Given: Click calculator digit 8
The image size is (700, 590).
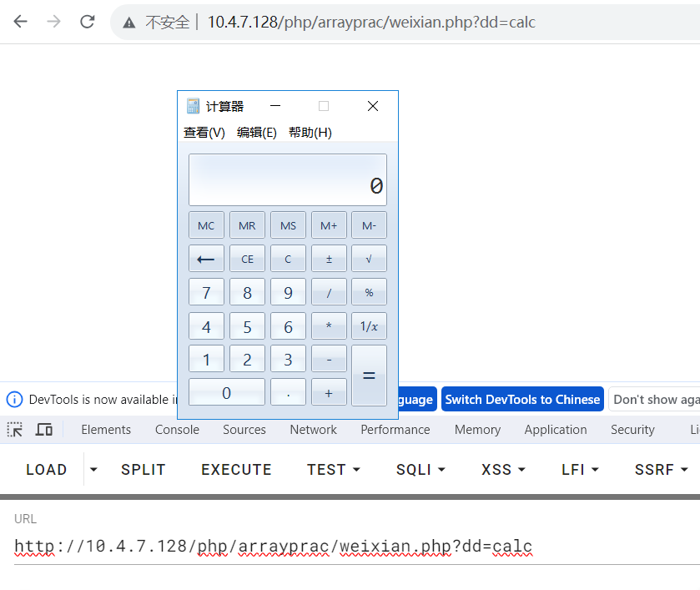Looking at the screenshot, I should click(x=247, y=292).
